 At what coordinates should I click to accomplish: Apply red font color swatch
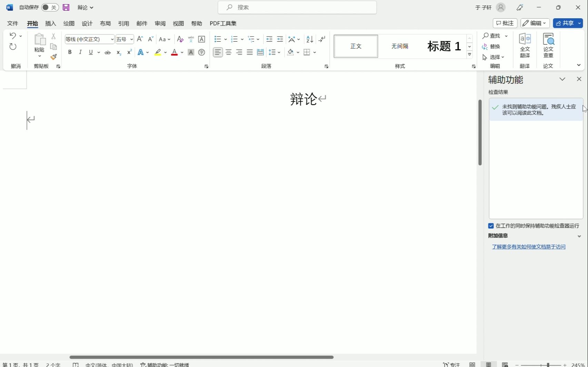[175, 52]
